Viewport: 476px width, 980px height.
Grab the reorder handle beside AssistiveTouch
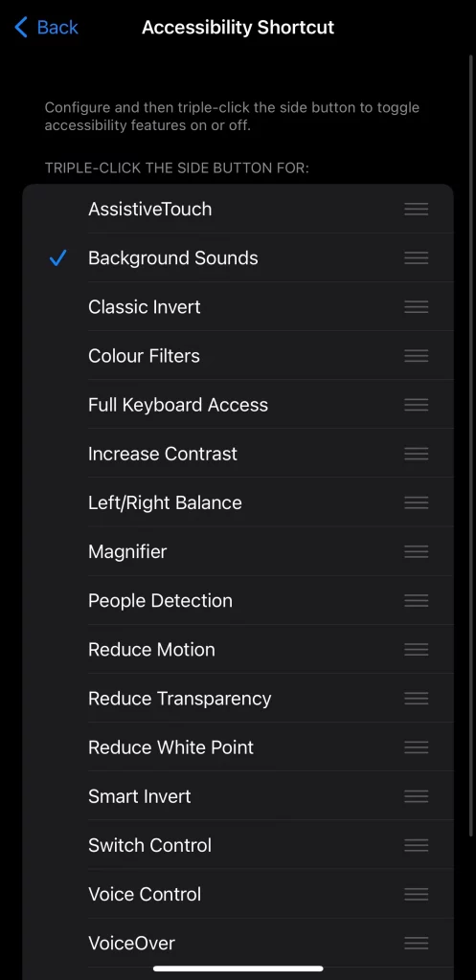pos(416,209)
